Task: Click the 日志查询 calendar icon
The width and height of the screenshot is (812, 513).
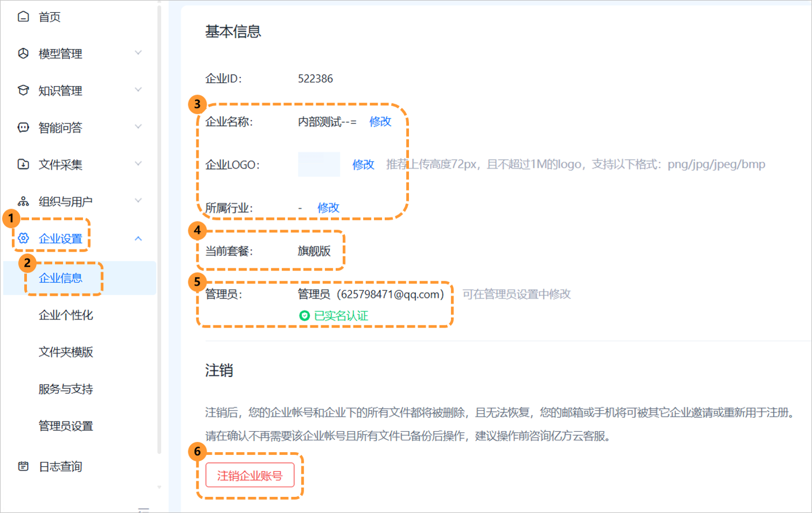Action: coord(23,466)
